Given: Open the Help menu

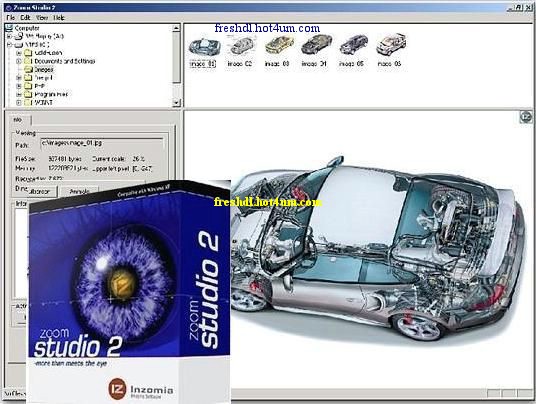Looking at the screenshot, I should (x=59, y=17).
